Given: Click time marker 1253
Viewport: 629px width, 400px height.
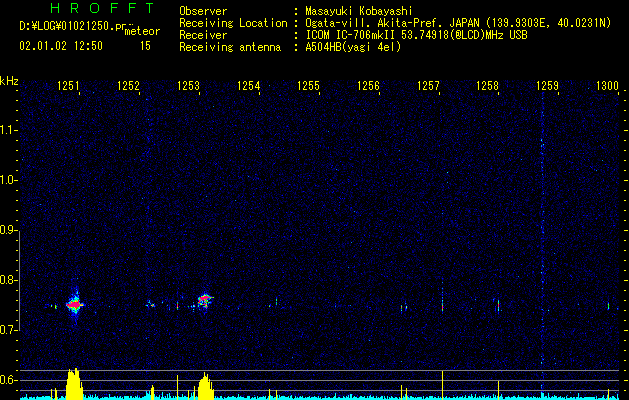Looking at the screenshot, I should click(x=189, y=85).
